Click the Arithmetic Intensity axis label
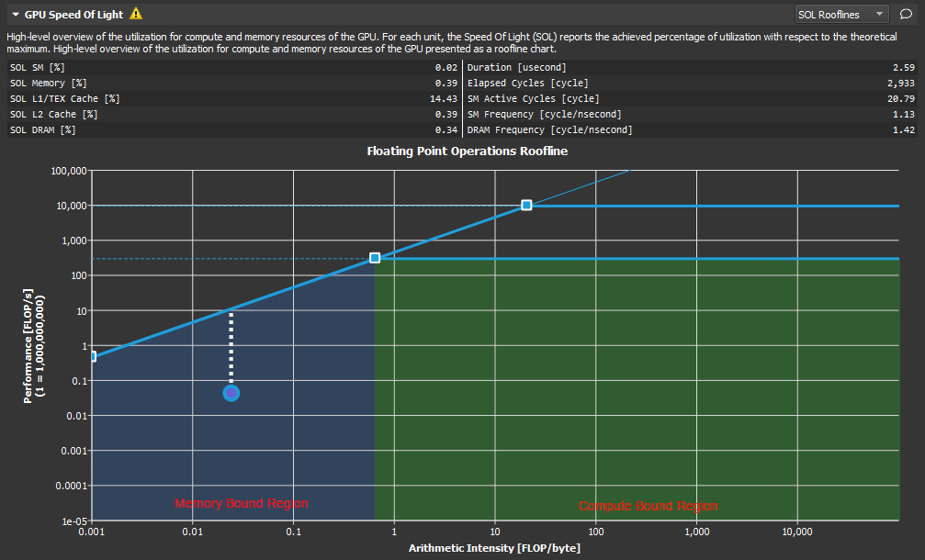Image resolution: width=925 pixels, height=560 pixels. [x=494, y=548]
